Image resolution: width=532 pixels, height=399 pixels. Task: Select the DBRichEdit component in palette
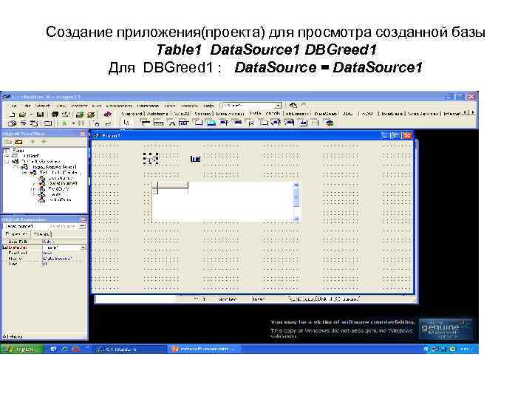[303, 123]
